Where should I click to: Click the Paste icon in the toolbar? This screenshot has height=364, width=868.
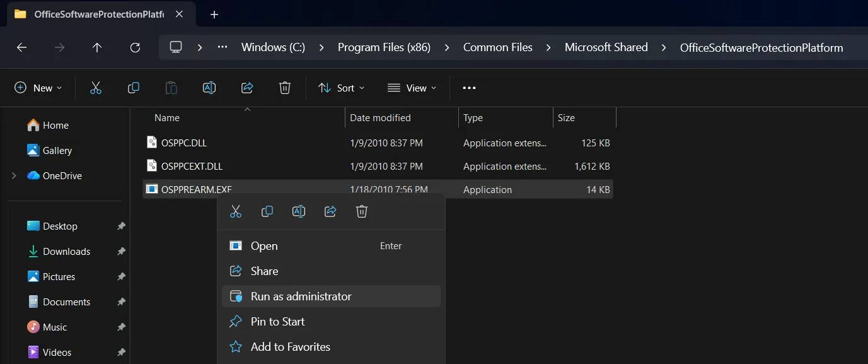(171, 88)
